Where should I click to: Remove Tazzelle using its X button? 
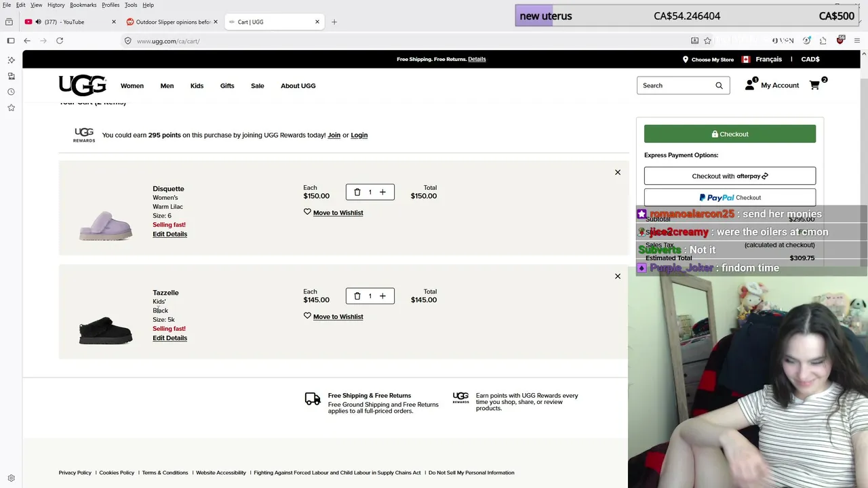tap(618, 276)
